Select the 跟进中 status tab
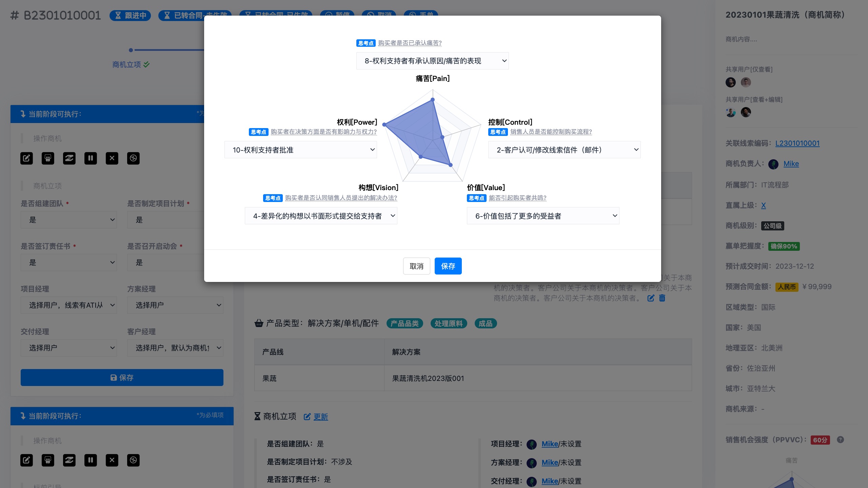This screenshot has height=488, width=868. click(x=130, y=16)
